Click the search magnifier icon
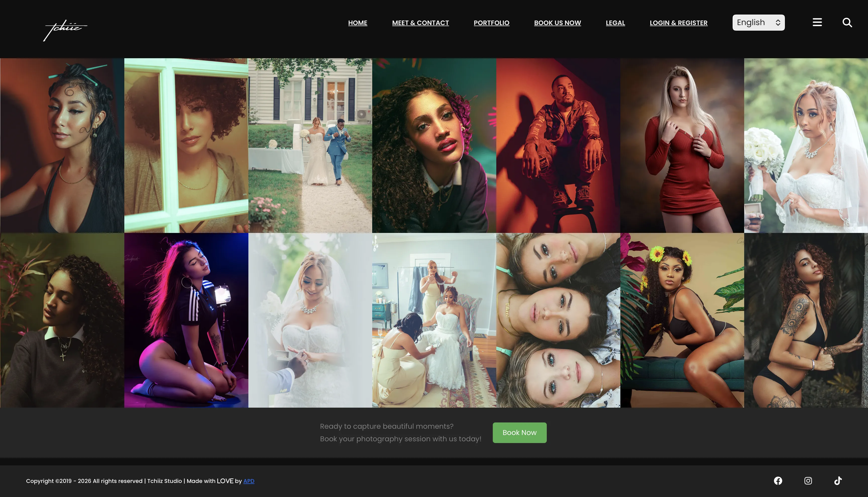Viewport: 868px width, 497px height. [847, 23]
